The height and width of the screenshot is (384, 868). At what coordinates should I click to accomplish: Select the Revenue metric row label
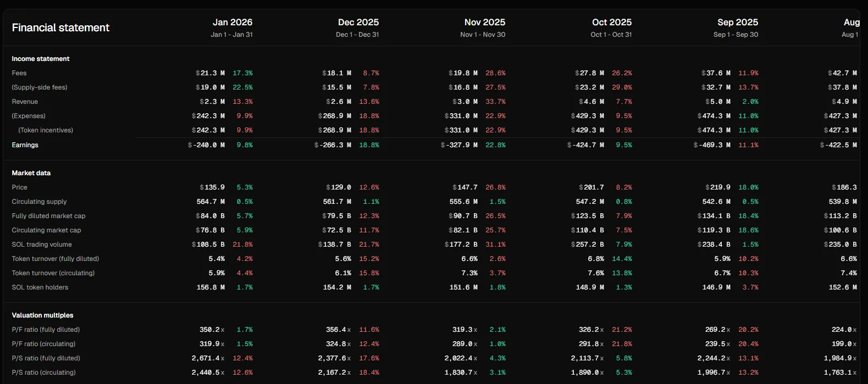tap(25, 102)
